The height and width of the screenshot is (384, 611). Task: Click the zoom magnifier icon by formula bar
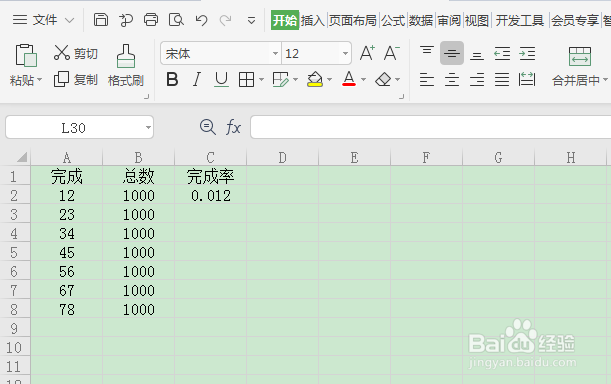pos(208,127)
